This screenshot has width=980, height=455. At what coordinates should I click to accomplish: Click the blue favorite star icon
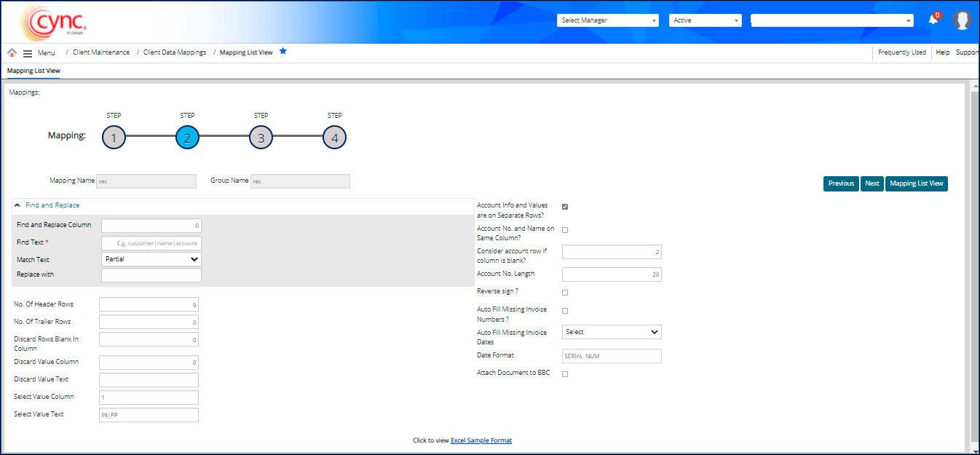tap(283, 51)
